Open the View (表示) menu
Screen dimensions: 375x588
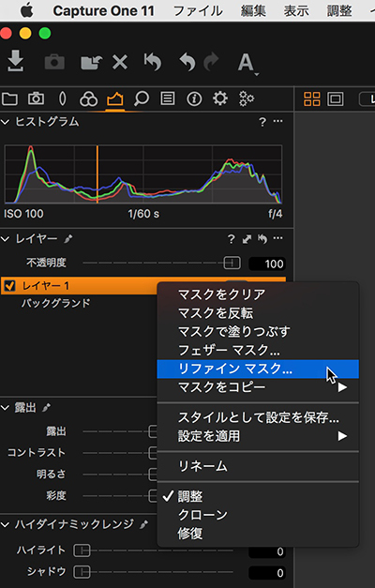(296, 10)
